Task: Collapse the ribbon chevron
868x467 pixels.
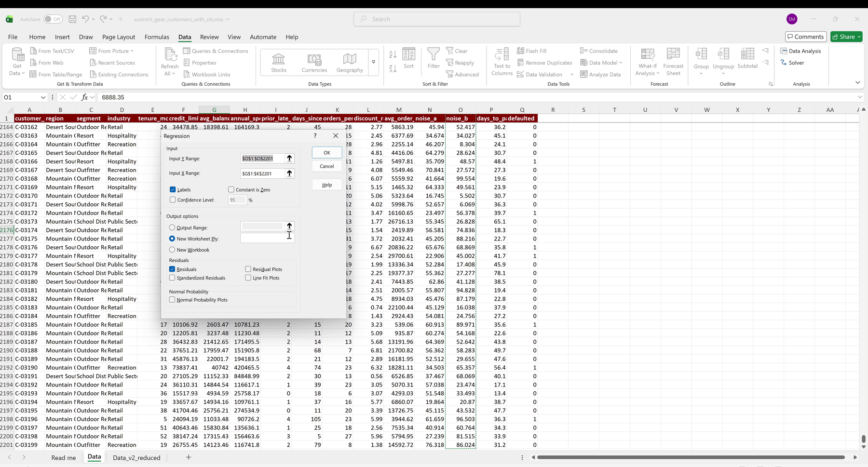Action: point(857,82)
